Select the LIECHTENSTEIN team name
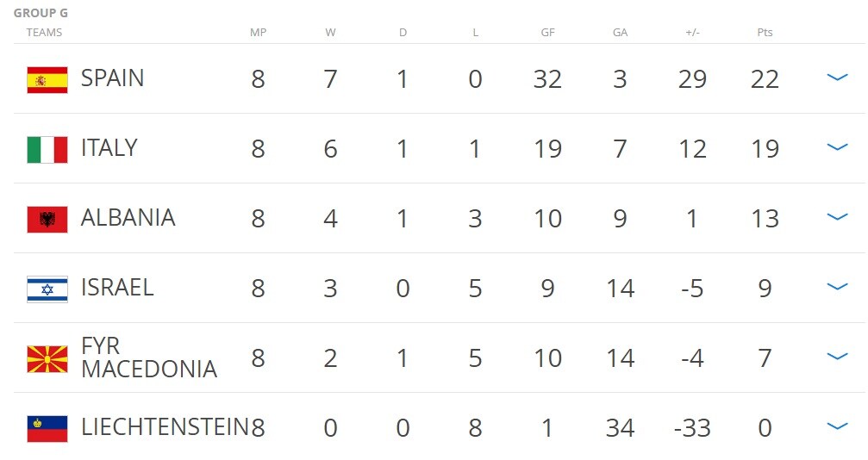This screenshot has width=868, height=460. (165, 426)
